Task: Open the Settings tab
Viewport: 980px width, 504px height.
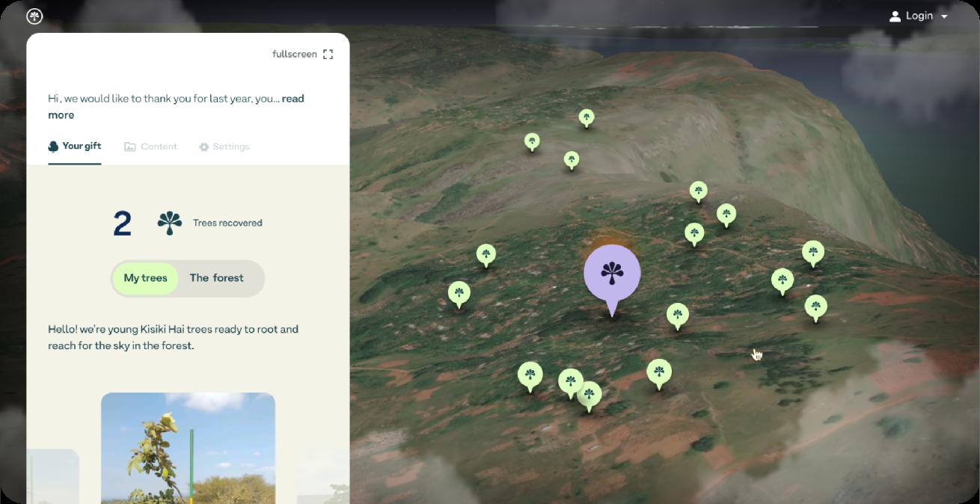Action: [x=224, y=147]
